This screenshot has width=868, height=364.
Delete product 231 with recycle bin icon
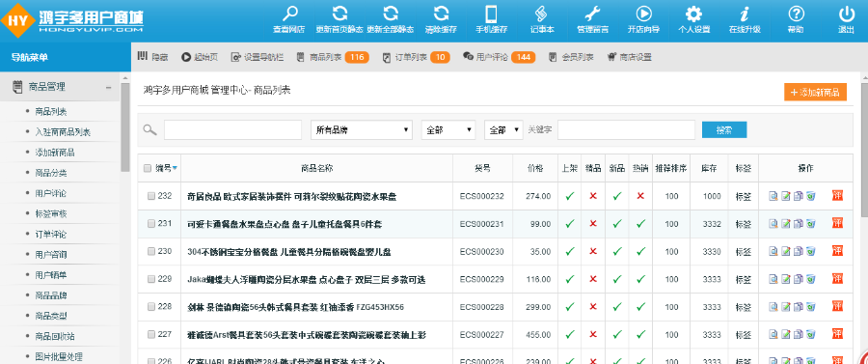[x=810, y=224]
